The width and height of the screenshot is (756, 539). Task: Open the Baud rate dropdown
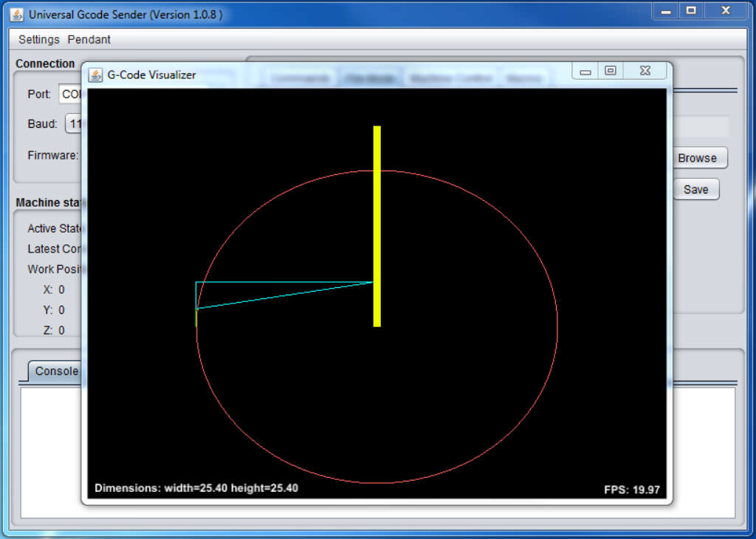click(74, 124)
